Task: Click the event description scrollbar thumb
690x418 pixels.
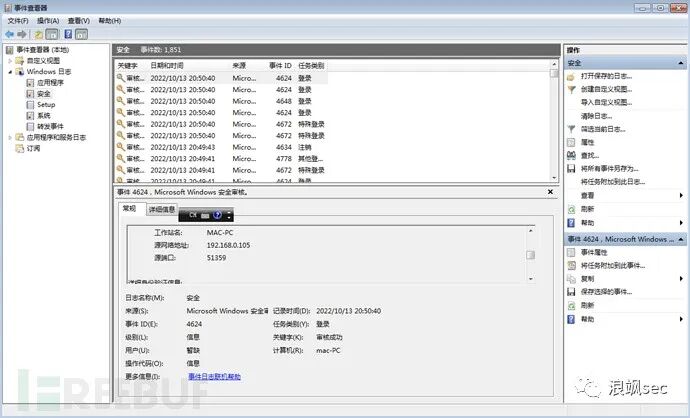Action: pyautogui.click(x=531, y=255)
